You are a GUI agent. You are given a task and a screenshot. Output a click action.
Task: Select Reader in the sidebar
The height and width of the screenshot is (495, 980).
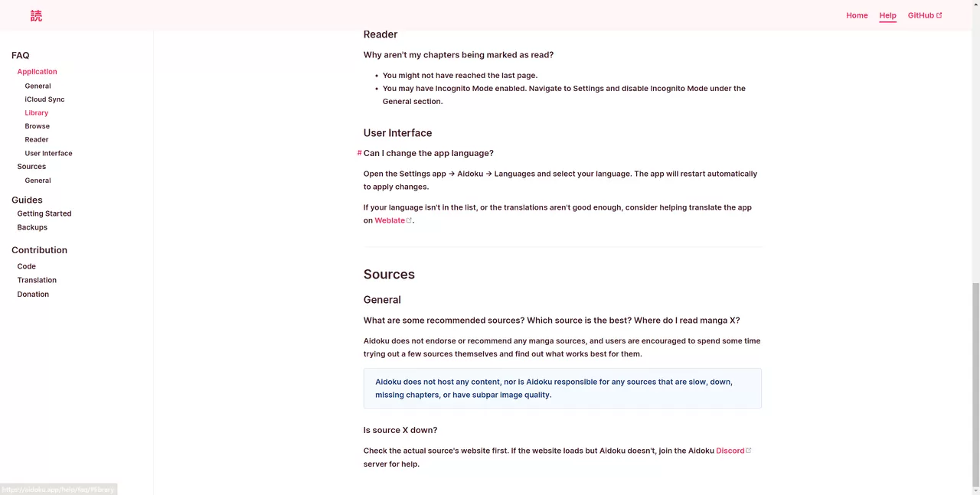click(36, 140)
